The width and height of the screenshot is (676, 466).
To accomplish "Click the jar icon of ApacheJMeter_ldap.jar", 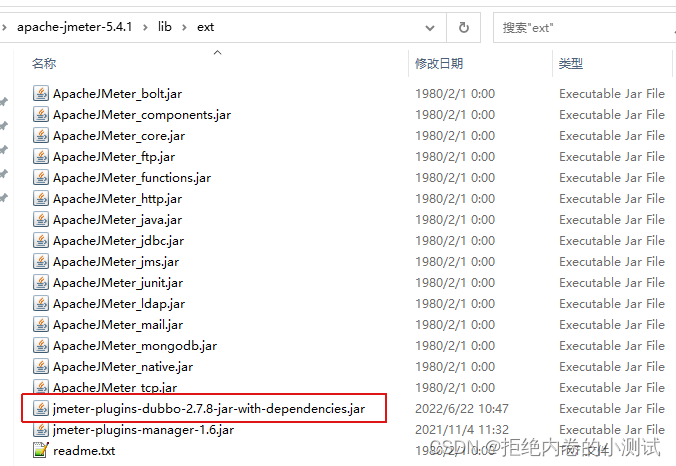I will 41,304.
